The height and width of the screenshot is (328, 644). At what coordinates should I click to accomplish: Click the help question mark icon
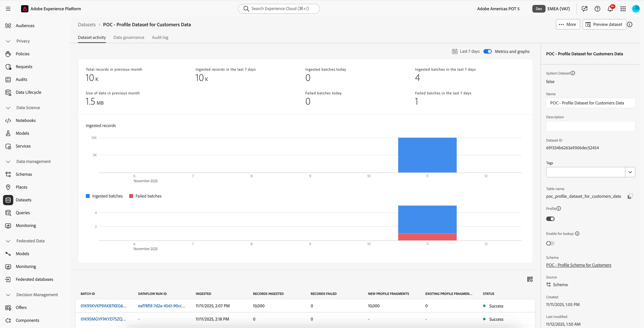point(597,9)
